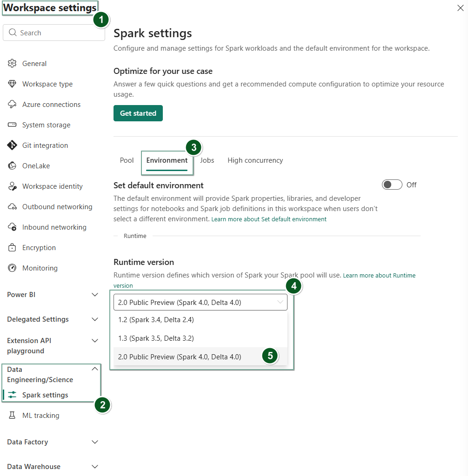Switch to the Pool tab

click(127, 160)
